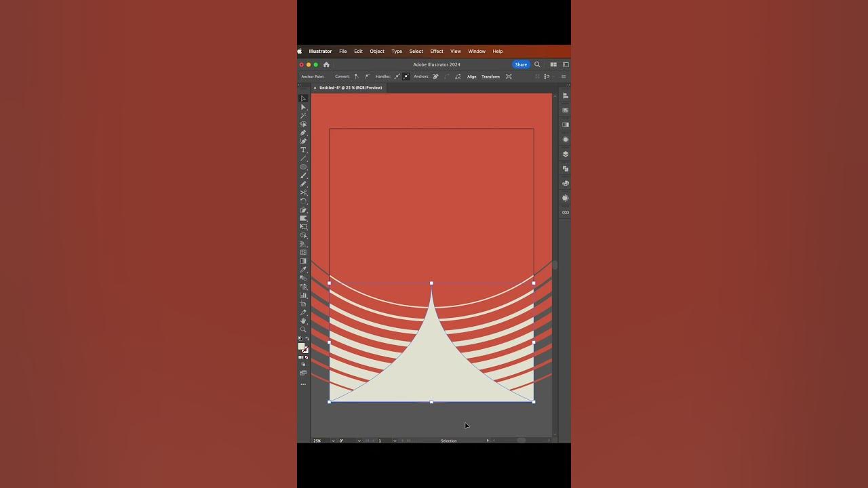Click the Transform link in control bar
This screenshot has height=488, width=868.
(x=490, y=77)
